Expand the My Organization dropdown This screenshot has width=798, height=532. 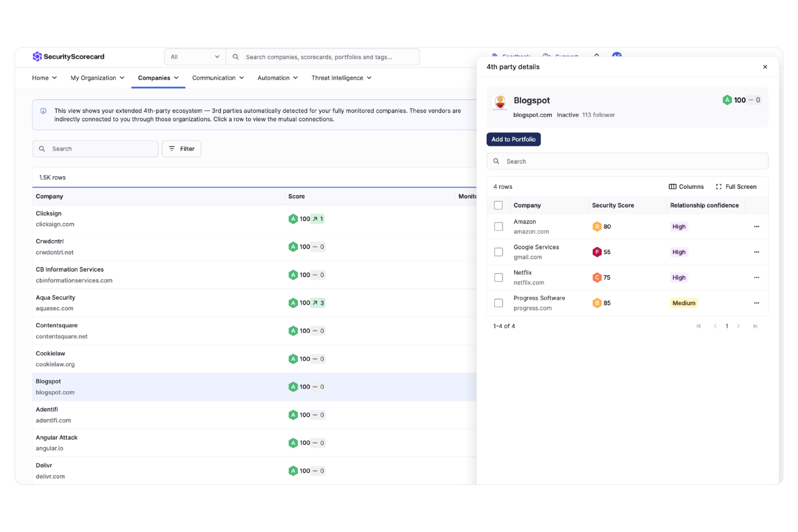[97, 78]
